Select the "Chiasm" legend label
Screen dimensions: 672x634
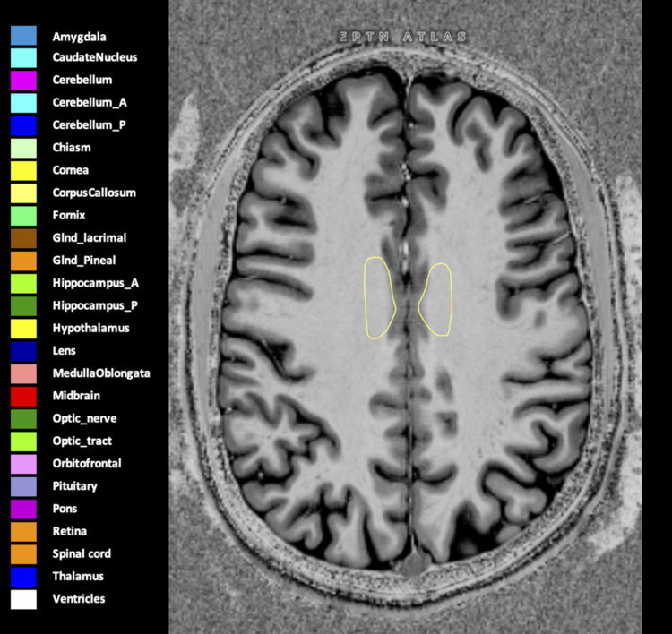72,148
